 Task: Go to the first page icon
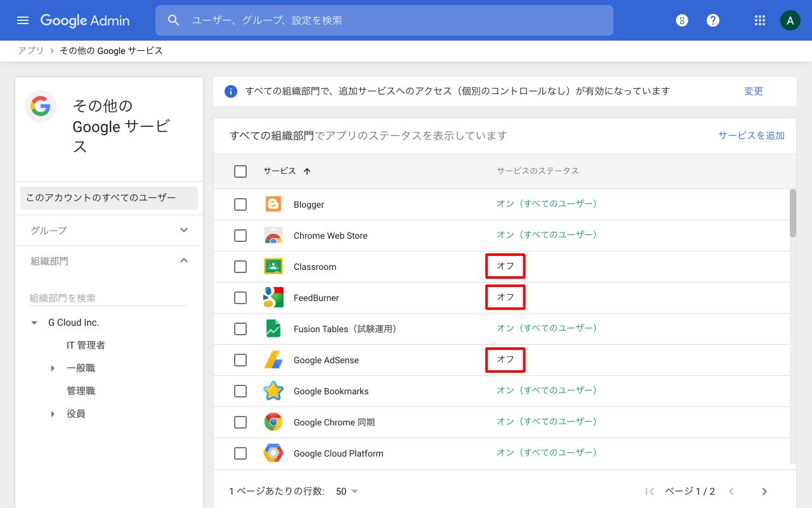(x=650, y=491)
